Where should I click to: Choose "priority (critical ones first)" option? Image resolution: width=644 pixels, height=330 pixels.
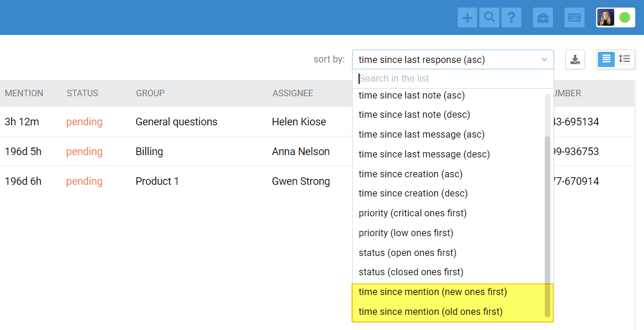pos(412,213)
